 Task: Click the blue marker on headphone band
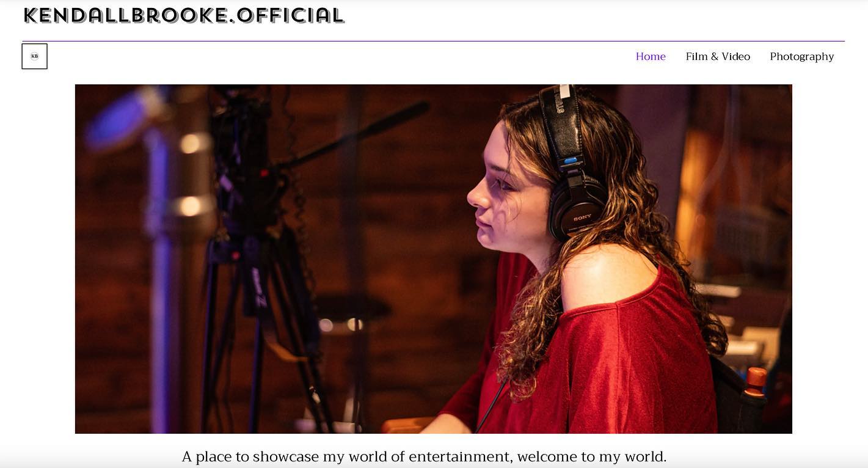569,161
